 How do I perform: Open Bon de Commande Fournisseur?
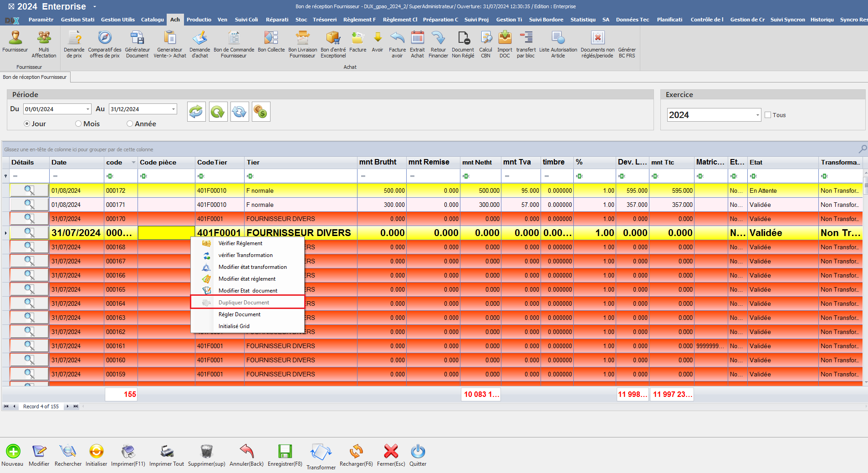click(234, 44)
